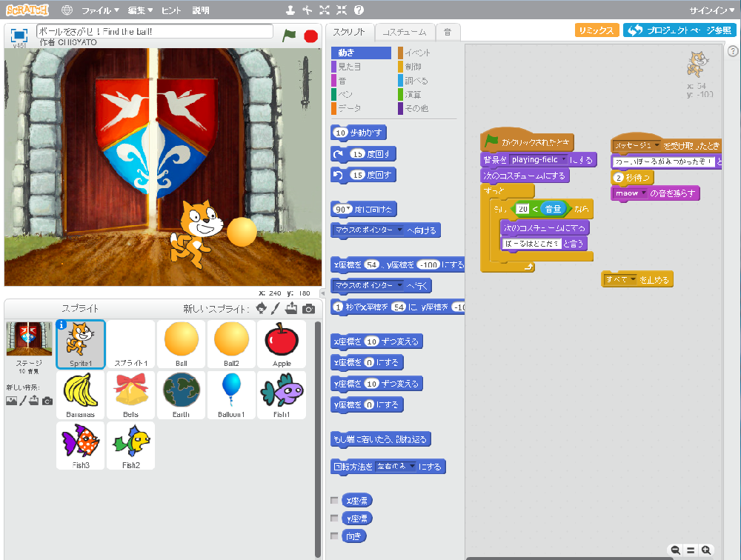Switch to the スクリプト tab
This screenshot has width=741, height=560.
click(x=350, y=32)
